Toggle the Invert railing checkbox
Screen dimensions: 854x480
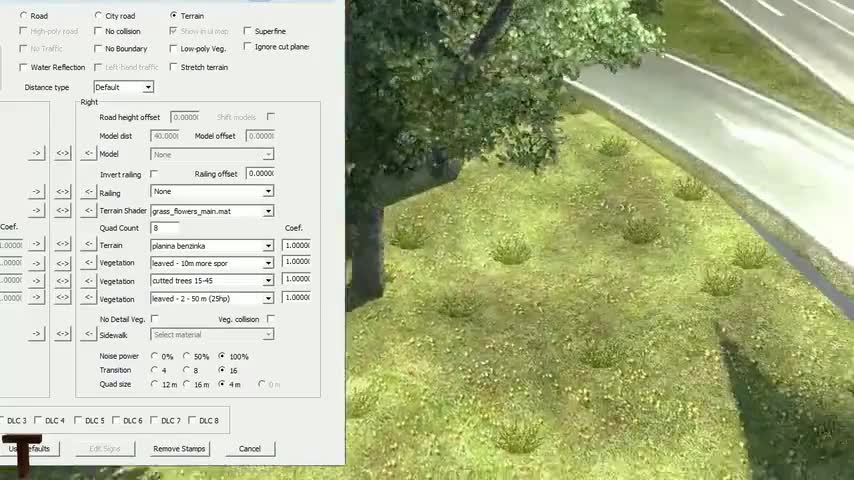[x=154, y=174]
